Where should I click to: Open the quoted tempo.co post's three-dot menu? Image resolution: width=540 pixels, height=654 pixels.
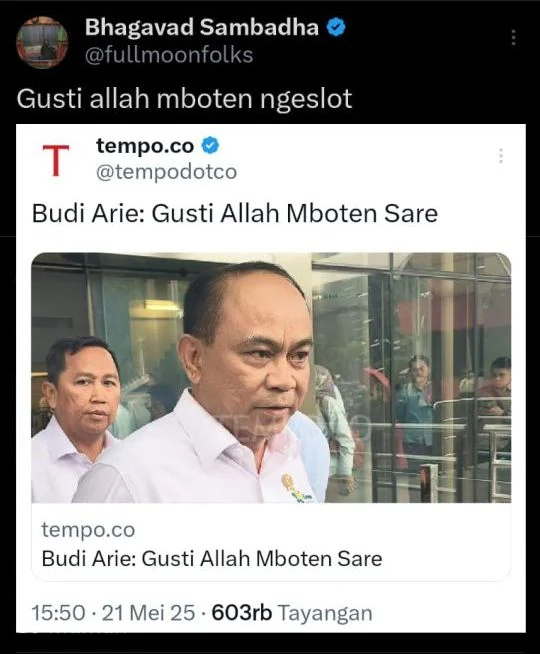pos(501,156)
